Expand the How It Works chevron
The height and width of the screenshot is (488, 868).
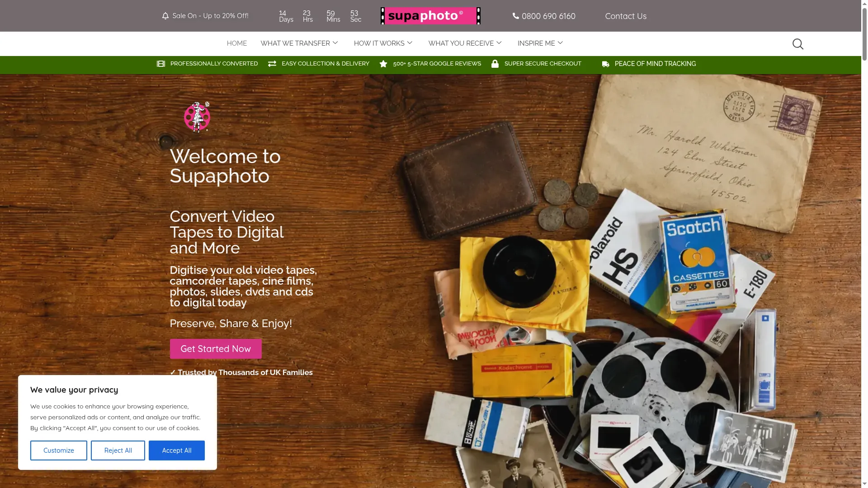coord(410,43)
